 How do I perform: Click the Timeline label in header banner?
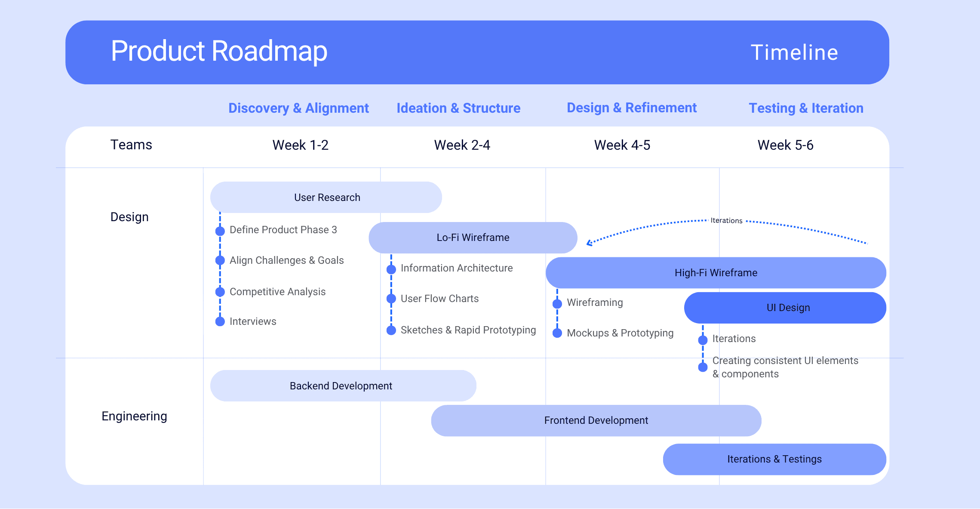(x=794, y=52)
